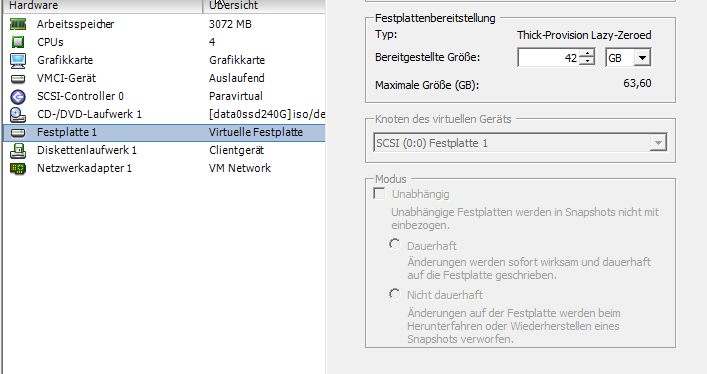Select the Dauerhaft radio button
The image size is (707, 374).
(x=395, y=245)
